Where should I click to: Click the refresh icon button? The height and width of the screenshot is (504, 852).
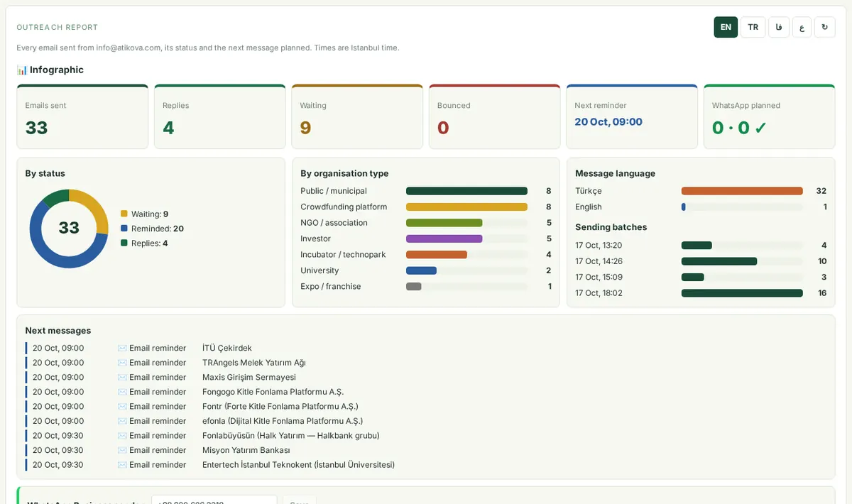click(x=824, y=27)
